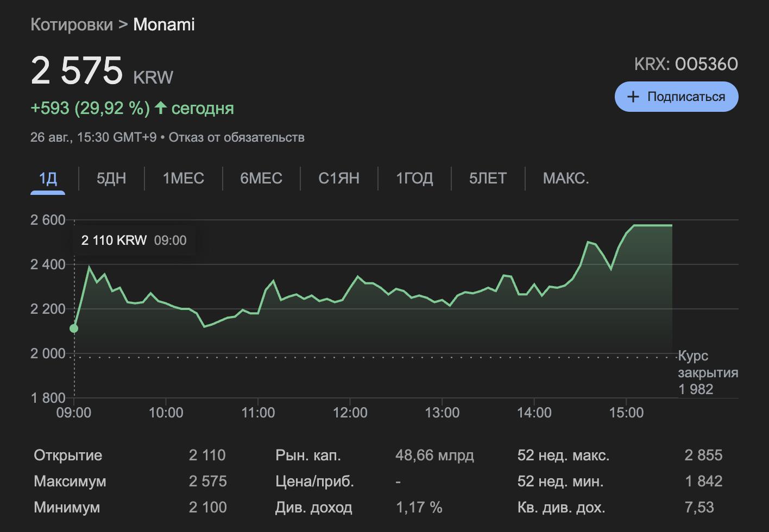Open the Отказ от обязательств disclaimer link
The height and width of the screenshot is (532, 769).
(236, 137)
